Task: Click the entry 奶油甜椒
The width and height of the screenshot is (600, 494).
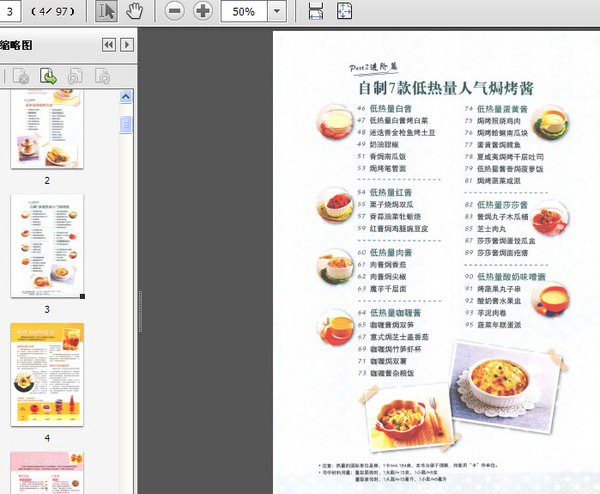Action: click(384, 144)
